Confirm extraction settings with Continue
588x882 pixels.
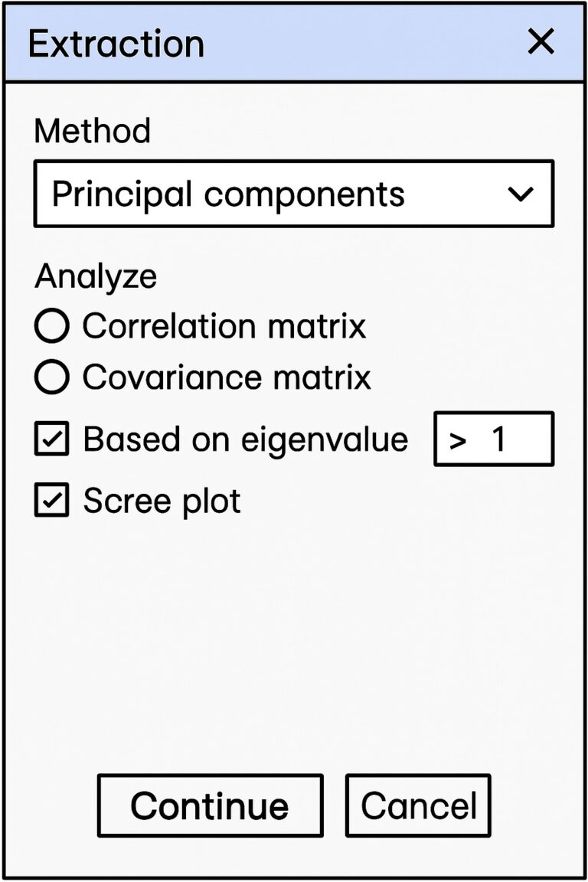pos(210,805)
